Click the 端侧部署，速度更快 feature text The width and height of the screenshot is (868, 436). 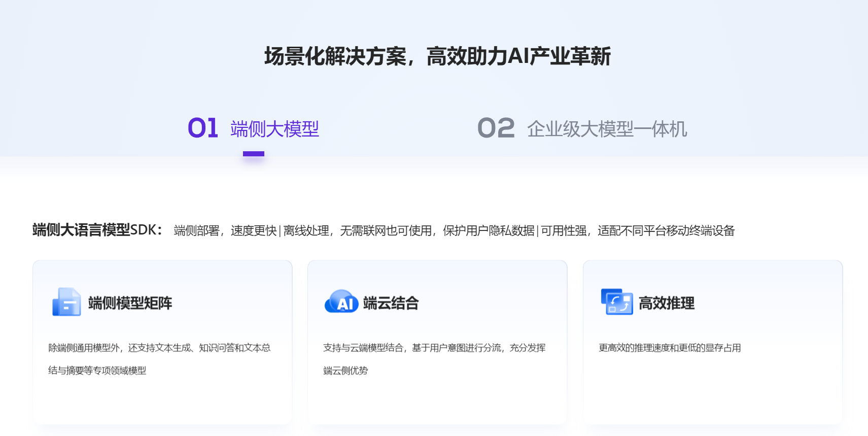pos(225,231)
